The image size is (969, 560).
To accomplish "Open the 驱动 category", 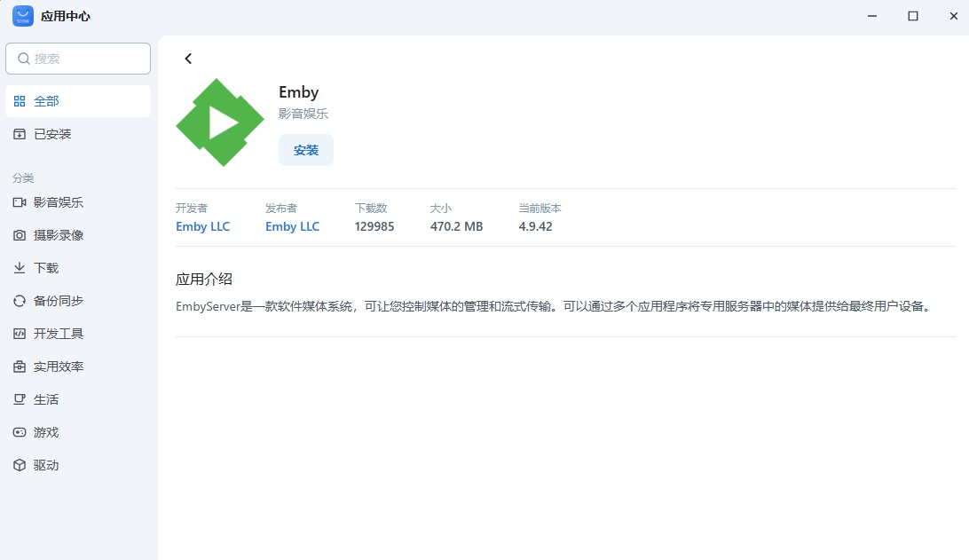I will click(78, 465).
